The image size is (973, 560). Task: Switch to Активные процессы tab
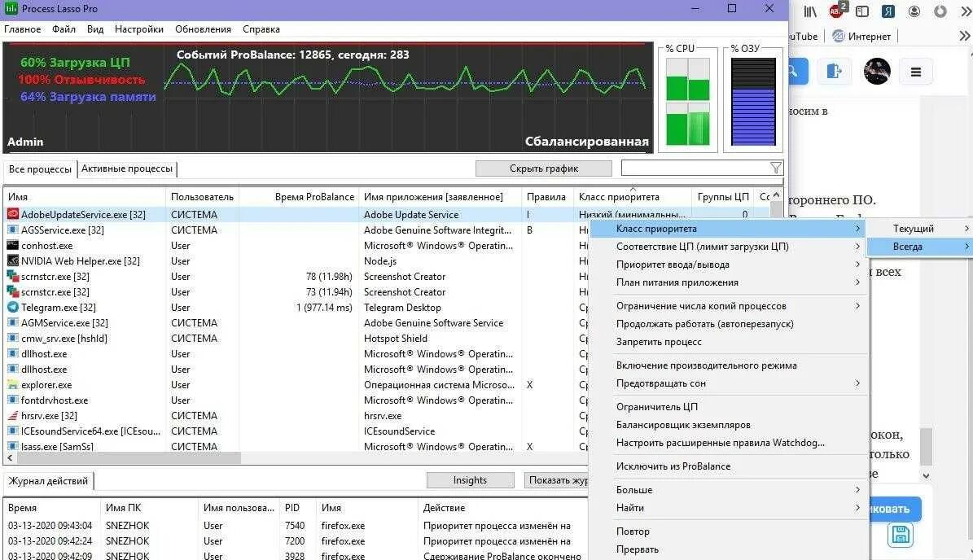[x=127, y=168]
